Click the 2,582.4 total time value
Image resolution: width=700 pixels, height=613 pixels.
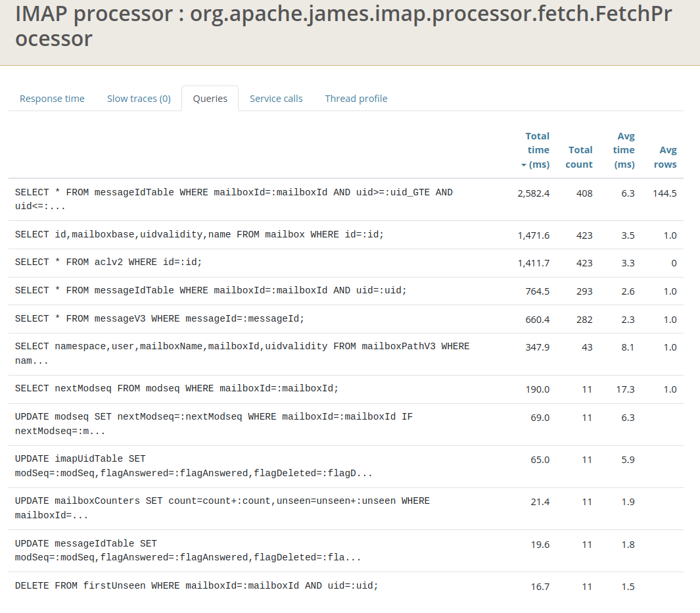tap(534, 193)
